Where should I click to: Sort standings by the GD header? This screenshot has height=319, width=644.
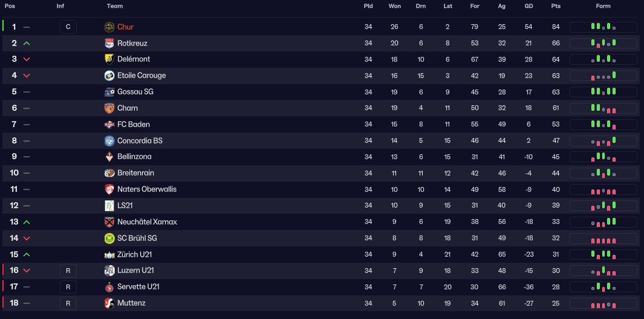click(x=529, y=6)
